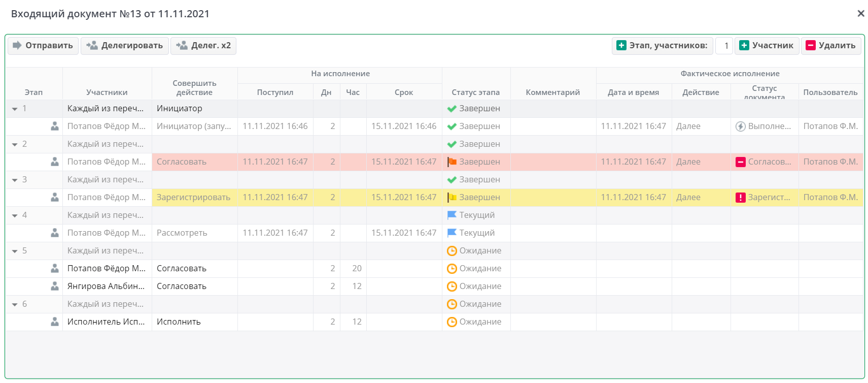Collapse stage 4 rows
Screen dimensions: 868x383
15,215
